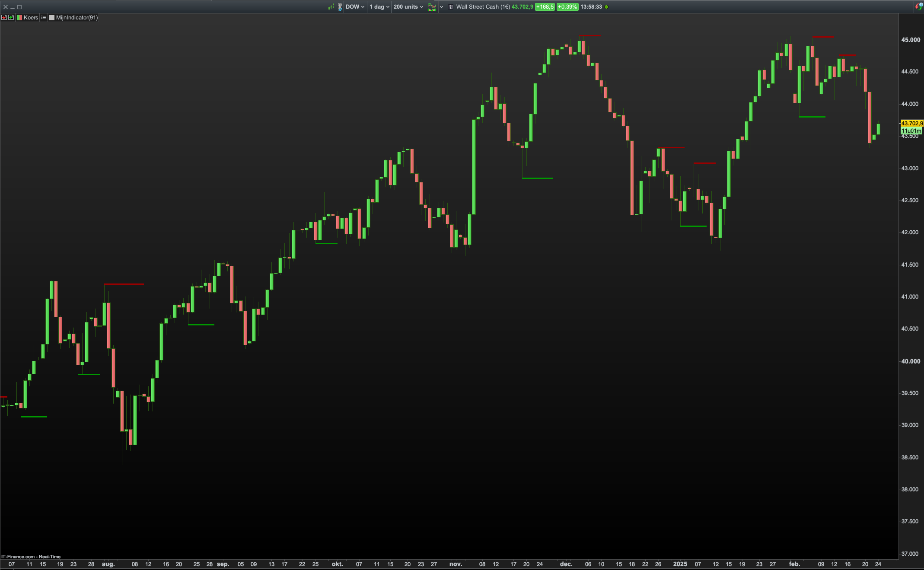Image resolution: width=924 pixels, height=570 pixels.
Task: Open the DOW instrument dropdown
Action: click(x=355, y=7)
